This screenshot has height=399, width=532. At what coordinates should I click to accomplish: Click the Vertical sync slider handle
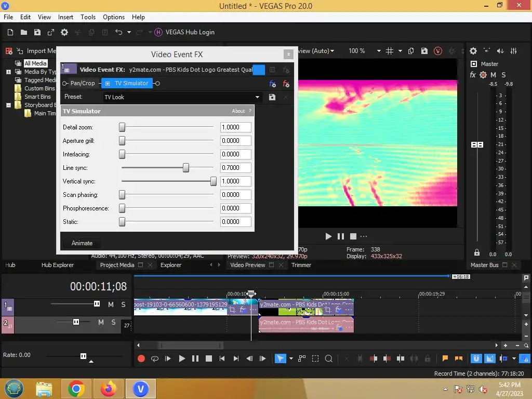click(x=214, y=181)
